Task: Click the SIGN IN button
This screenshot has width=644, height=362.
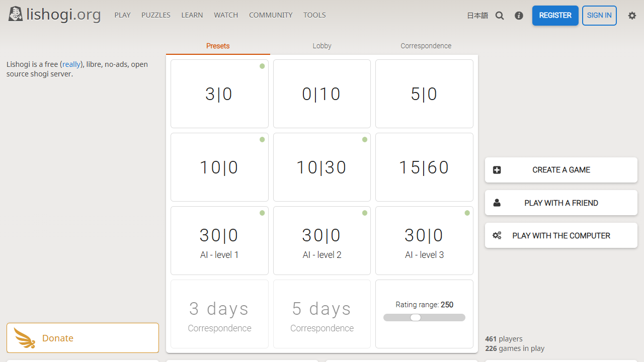Action: pos(599,16)
